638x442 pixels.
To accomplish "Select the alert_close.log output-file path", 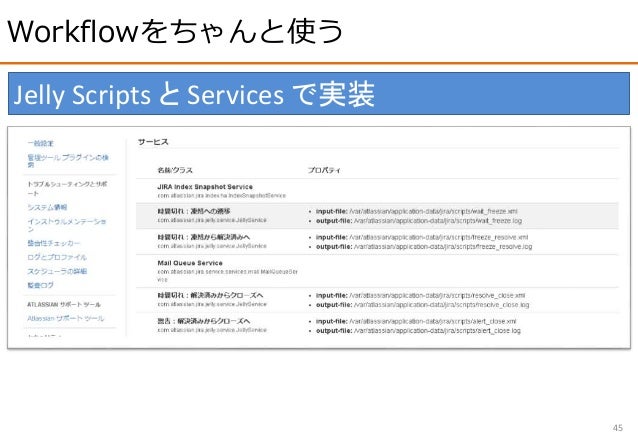I will [437, 331].
